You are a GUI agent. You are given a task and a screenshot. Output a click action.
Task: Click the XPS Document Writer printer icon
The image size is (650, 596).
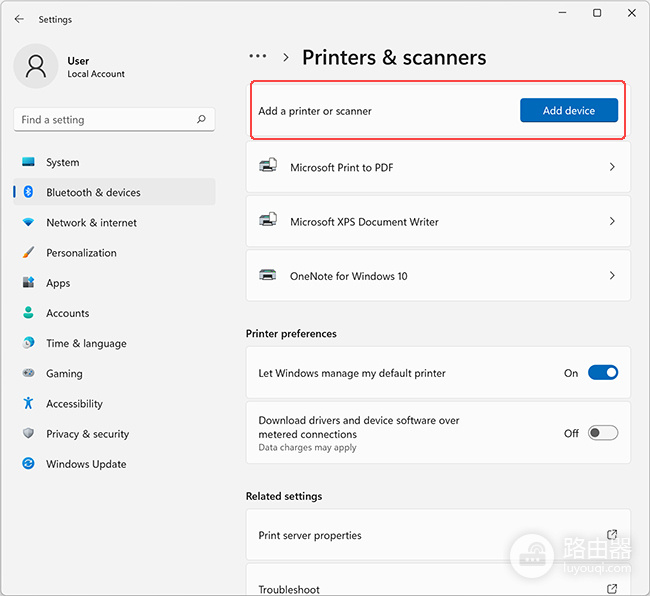268,220
